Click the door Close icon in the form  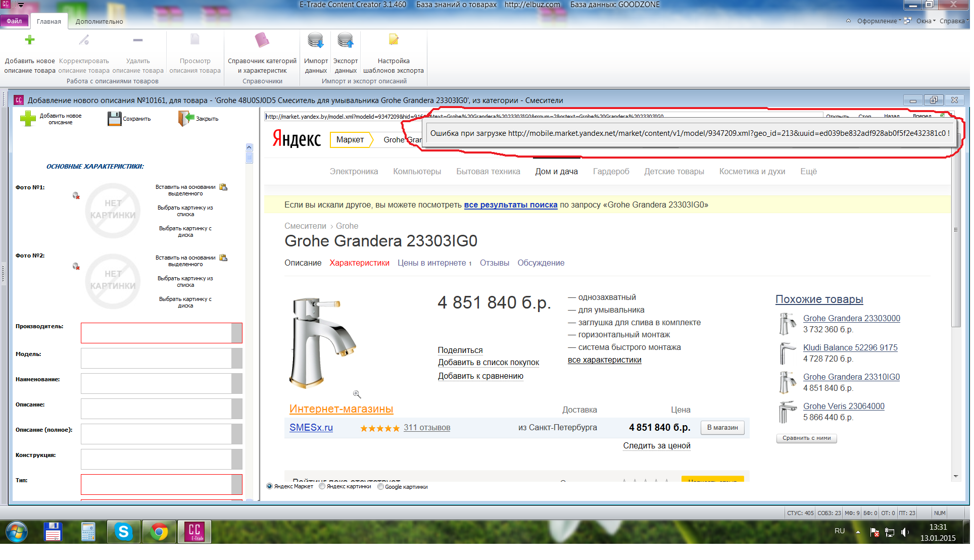[186, 119]
